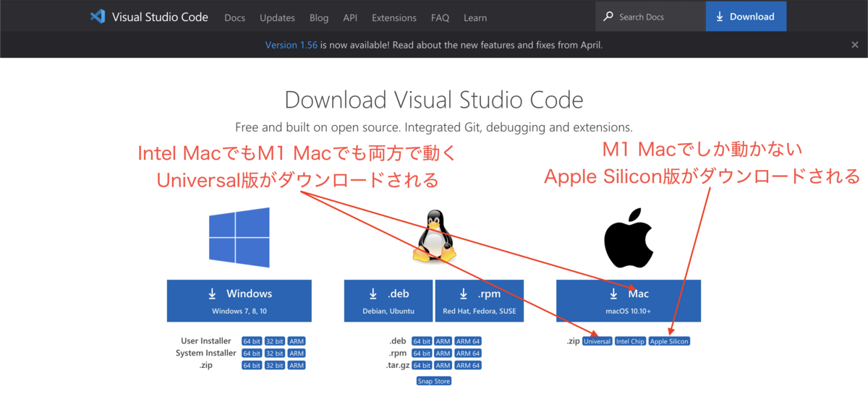Select User Installer 64 bit

tap(252, 341)
